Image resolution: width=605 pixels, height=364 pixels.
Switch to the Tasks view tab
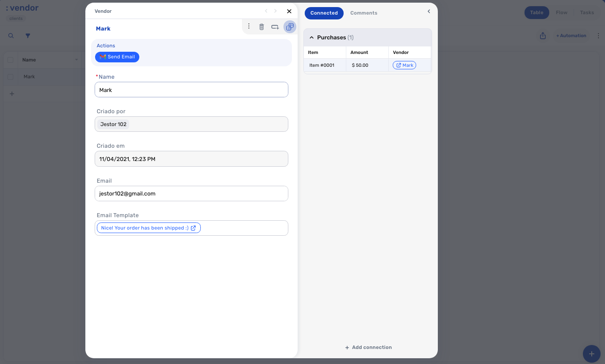tap(587, 13)
